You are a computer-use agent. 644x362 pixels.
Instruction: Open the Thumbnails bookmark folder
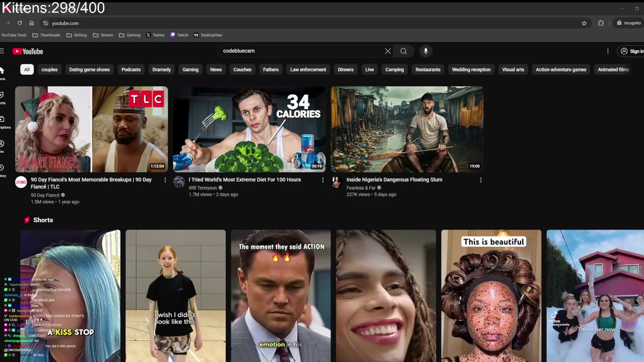[x=46, y=35]
